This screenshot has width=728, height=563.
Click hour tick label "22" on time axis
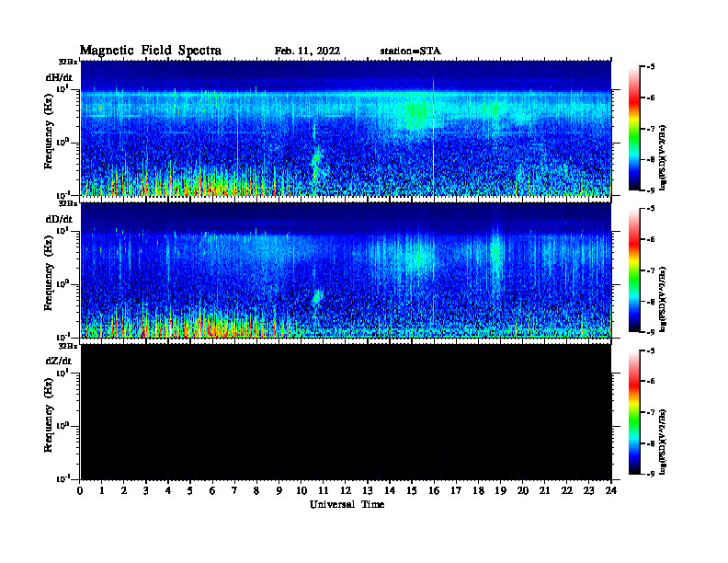click(567, 491)
